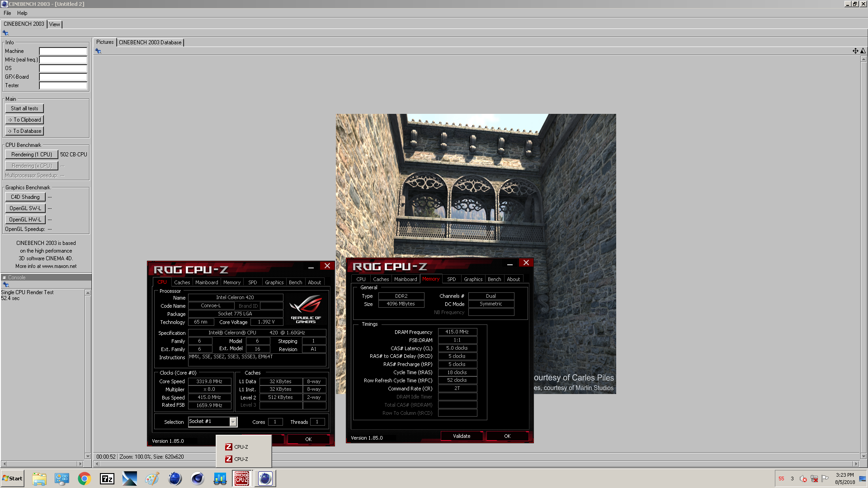Viewport: 868px width, 488px height.
Task: Run Rendering (1 CPU) benchmark
Action: pyautogui.click(x=32, y=155)
